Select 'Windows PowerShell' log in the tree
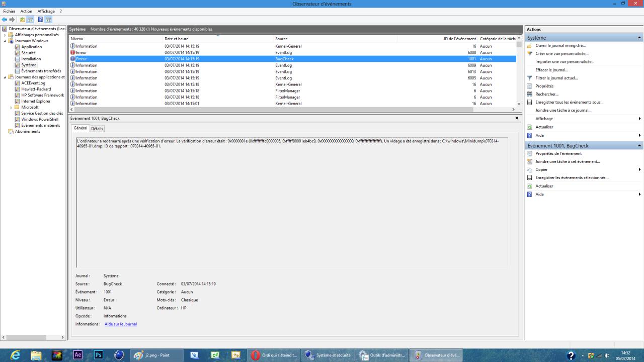The width and height of the screenshot is (644, 362). (x=40, y=120)
